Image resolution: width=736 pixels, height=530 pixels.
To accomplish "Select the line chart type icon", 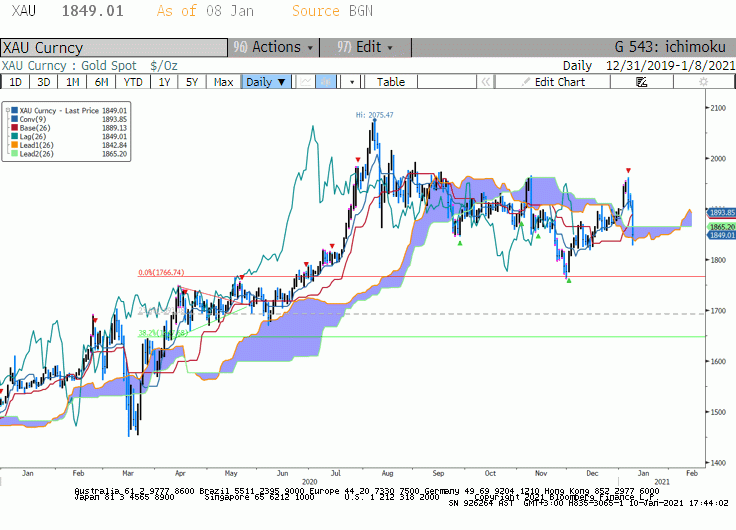I will [306, 82].
